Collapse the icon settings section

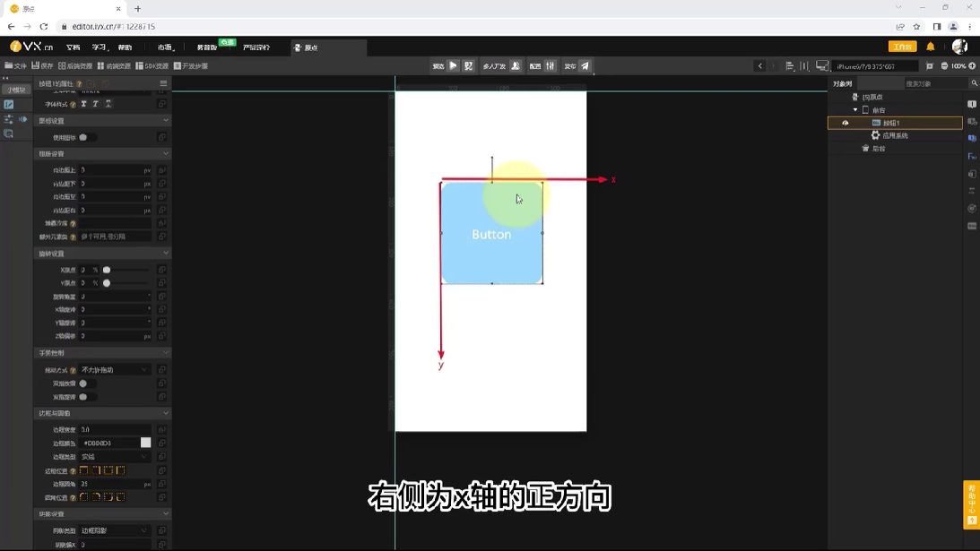click(x=165, y=121)
